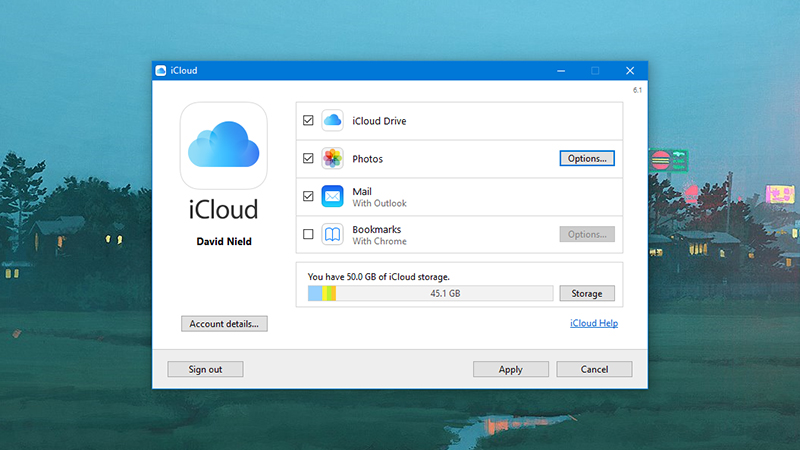
Task: Click the Bookmarks open-book icon
Action: click(x=332, y=234)
